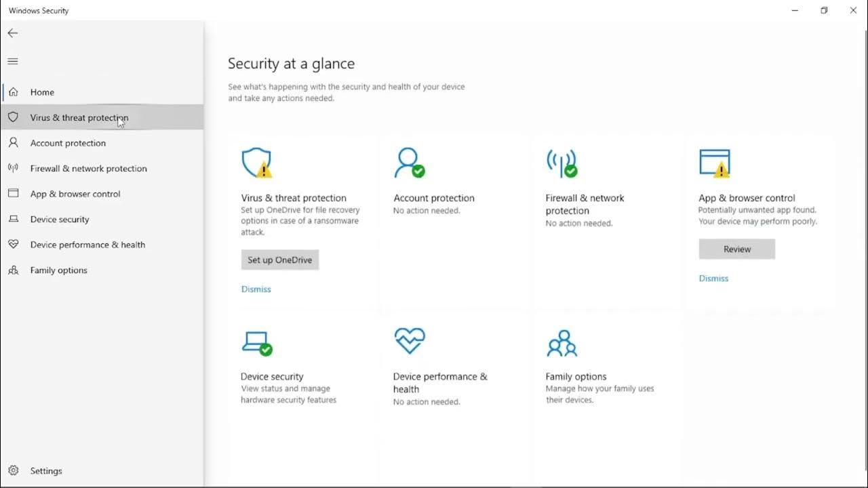Open the Device performance & health heart tile icon
The image size is (868, 488).
coord(409,341)
